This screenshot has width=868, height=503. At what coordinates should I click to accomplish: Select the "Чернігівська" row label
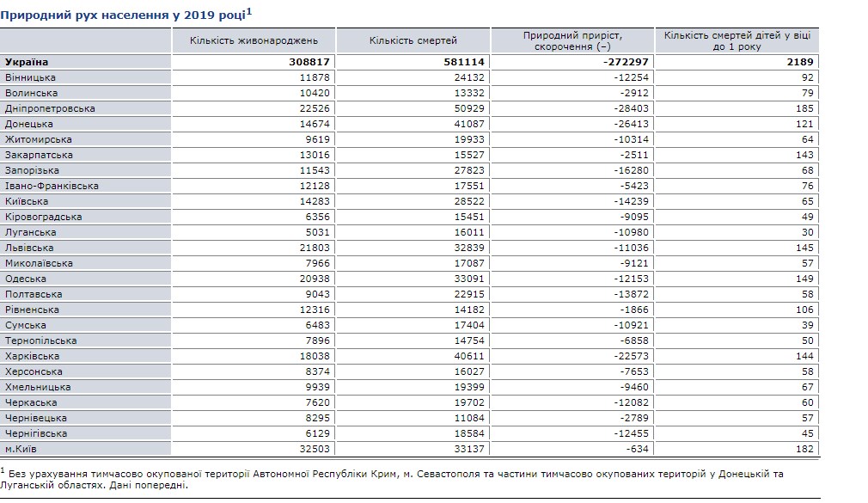[36, 433]
